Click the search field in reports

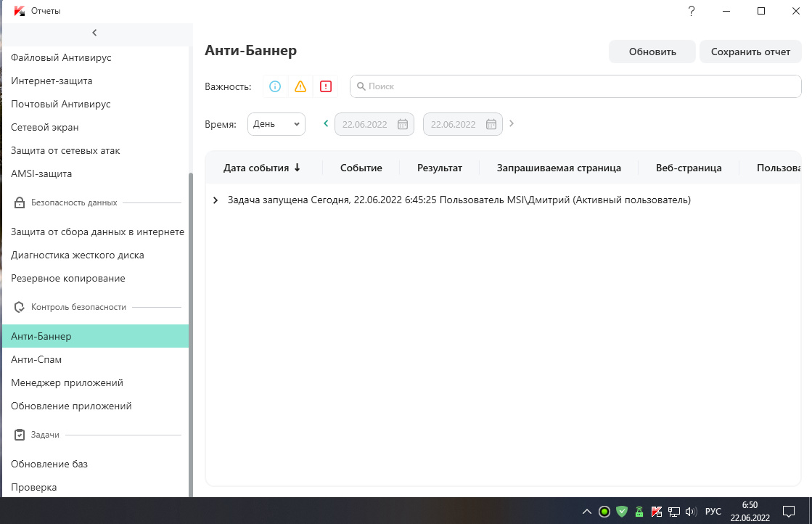click(575, 86)
